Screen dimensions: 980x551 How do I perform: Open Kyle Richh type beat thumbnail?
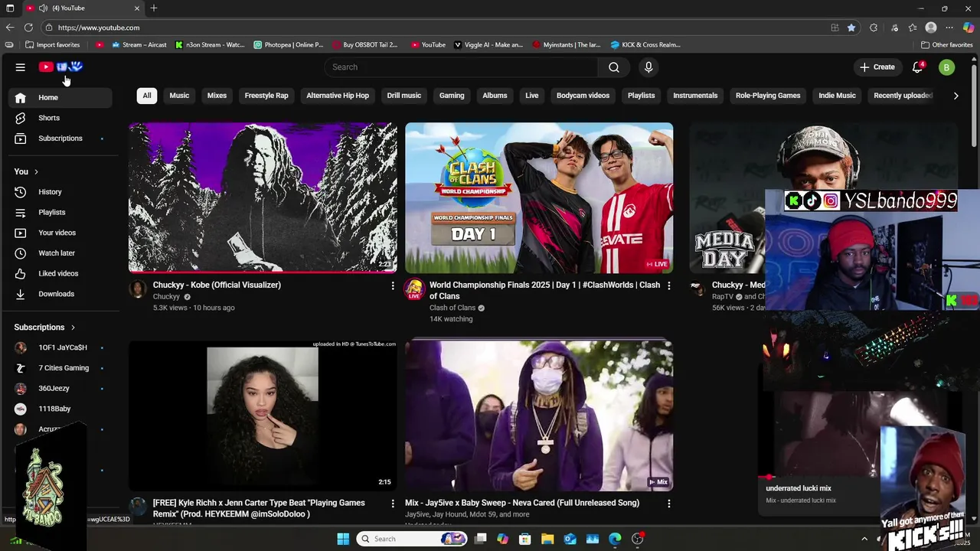[x=263, y=416]
